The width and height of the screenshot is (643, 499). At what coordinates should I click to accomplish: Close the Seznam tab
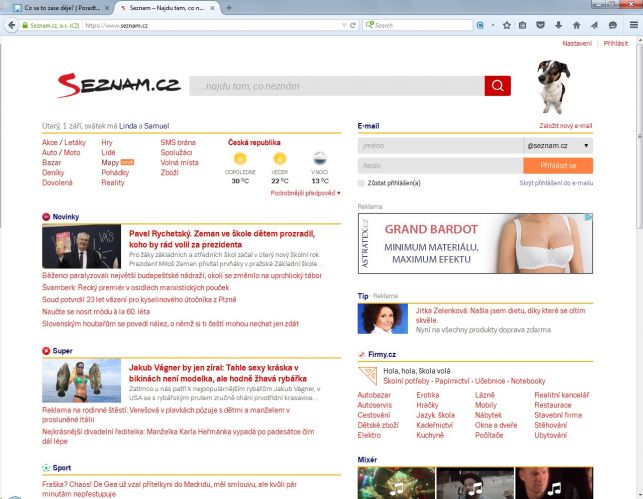213,8
